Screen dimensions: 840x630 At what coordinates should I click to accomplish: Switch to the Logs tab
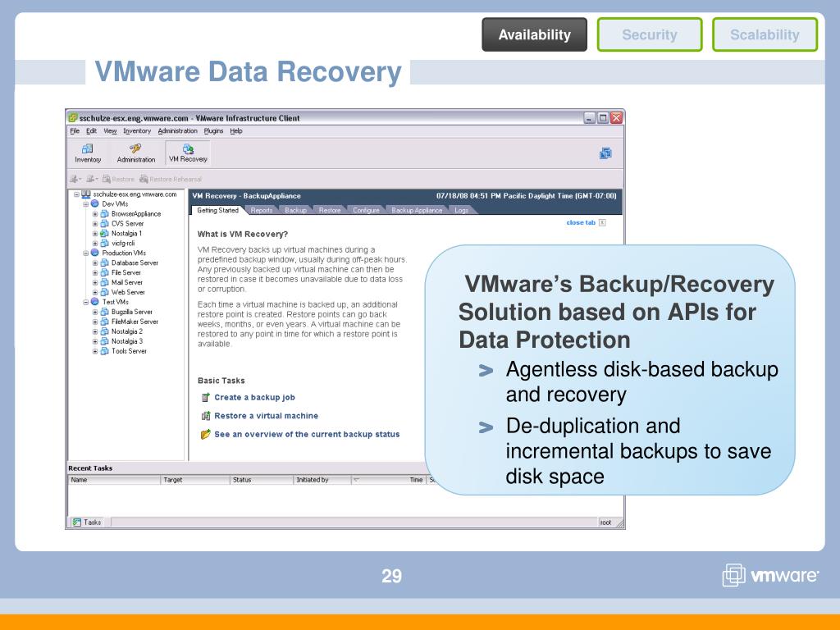[461, 210]
